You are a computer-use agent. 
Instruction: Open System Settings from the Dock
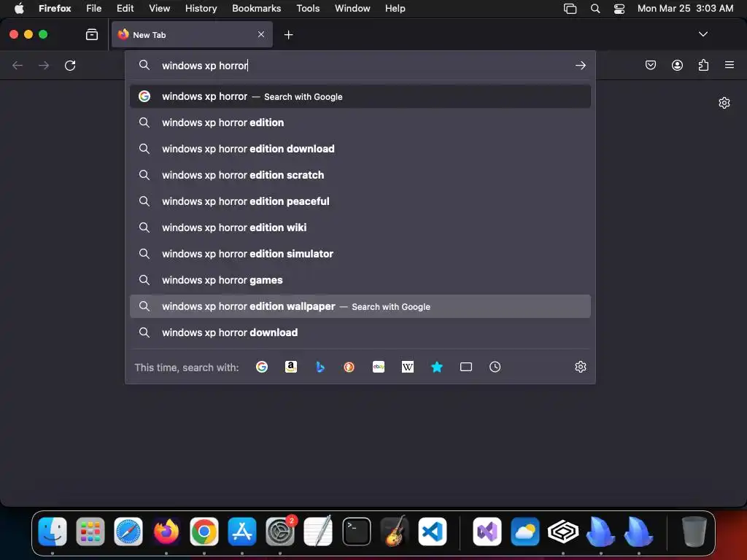coord(280,531)
